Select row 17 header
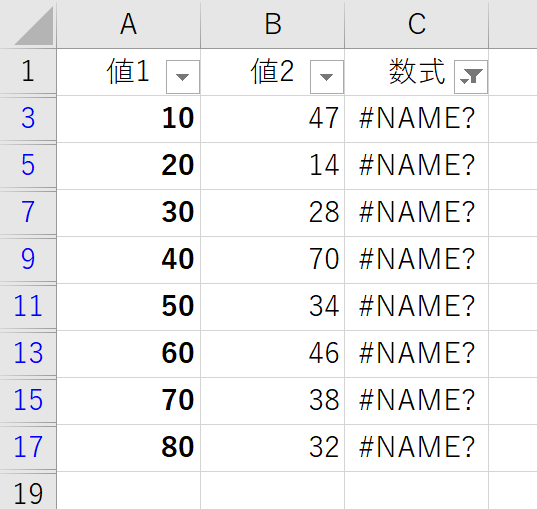The height and width of the screenshot is (509, 537). (28, 447)
